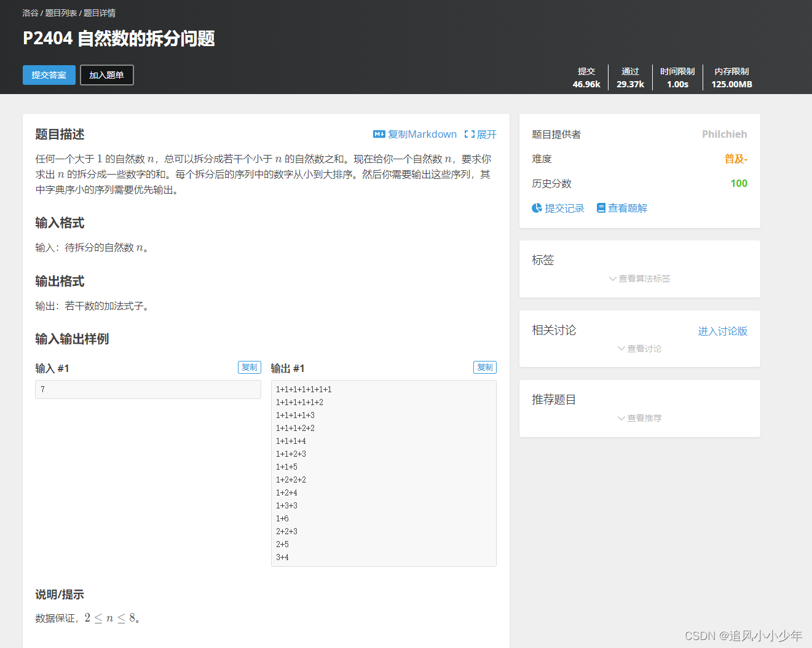This screenshot has width=812, height=648.
Task: Click history score value 100
Action: click(x=739, y=183)
